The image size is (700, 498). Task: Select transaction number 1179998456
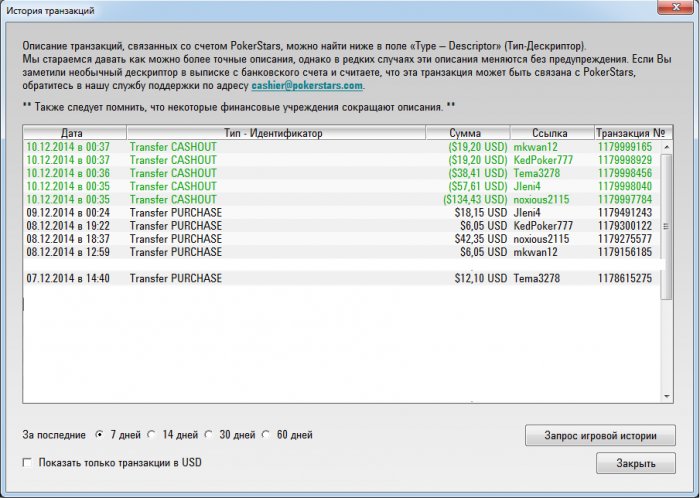tap(625, 173)
